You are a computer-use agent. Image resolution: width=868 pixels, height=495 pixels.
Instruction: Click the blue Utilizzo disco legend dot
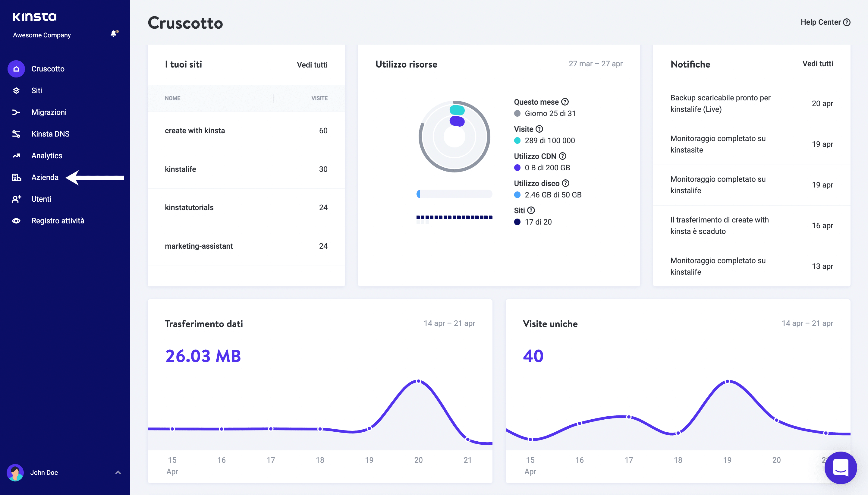517,195
